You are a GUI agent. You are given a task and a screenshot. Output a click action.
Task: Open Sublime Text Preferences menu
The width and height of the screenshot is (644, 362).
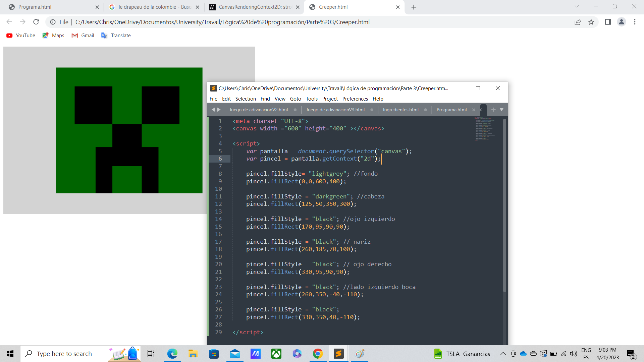tap(355, 99)
